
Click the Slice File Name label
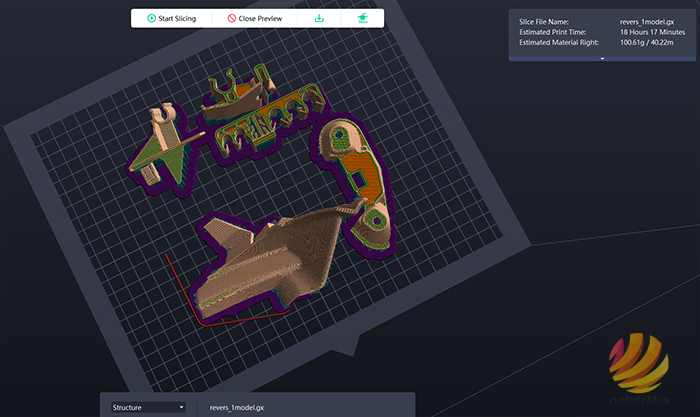(x=544, y=22)
